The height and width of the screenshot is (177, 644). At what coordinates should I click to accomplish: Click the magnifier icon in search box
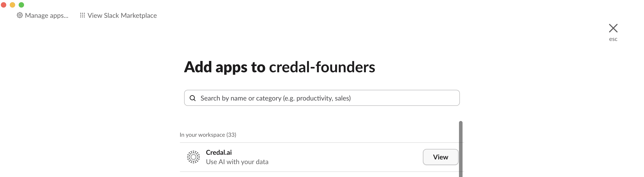tap(193, 98)
